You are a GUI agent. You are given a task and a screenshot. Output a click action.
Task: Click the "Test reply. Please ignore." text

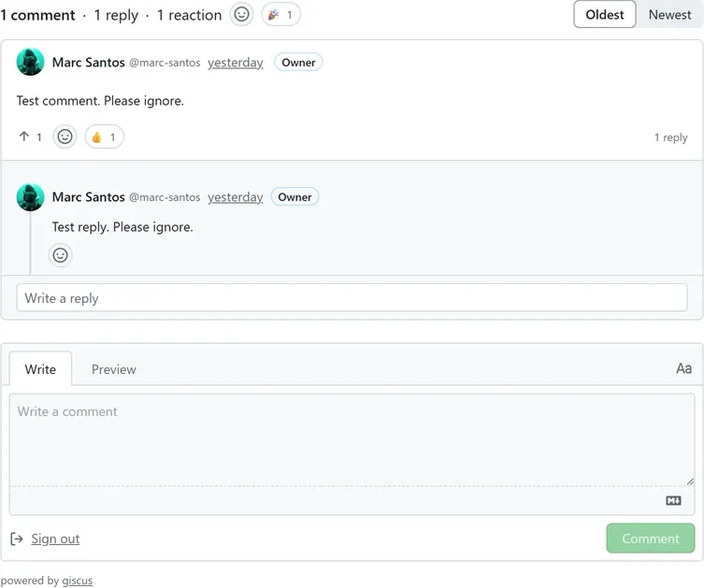coord(122,227)
